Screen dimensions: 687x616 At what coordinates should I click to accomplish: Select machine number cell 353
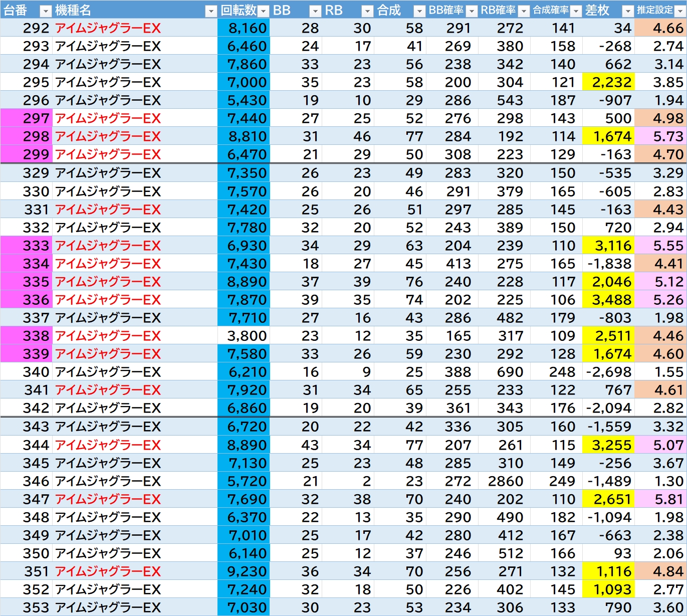point(26,607)
